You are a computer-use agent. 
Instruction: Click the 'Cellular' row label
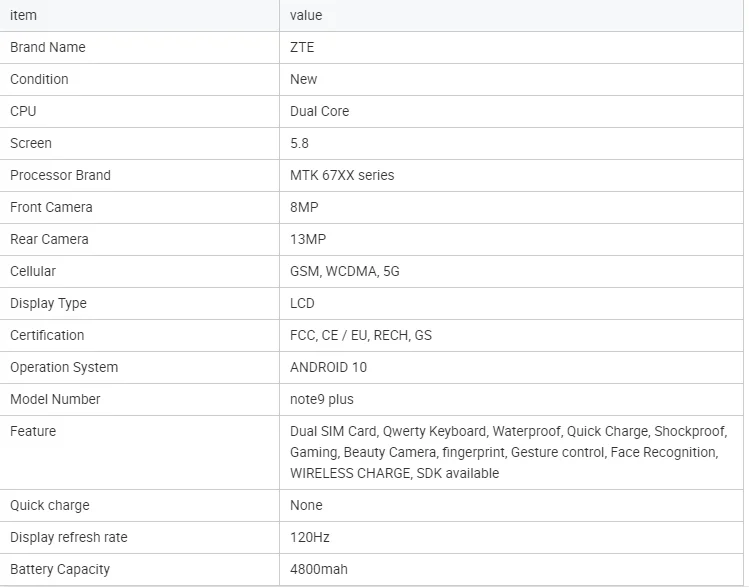click(x=33, y=271)
